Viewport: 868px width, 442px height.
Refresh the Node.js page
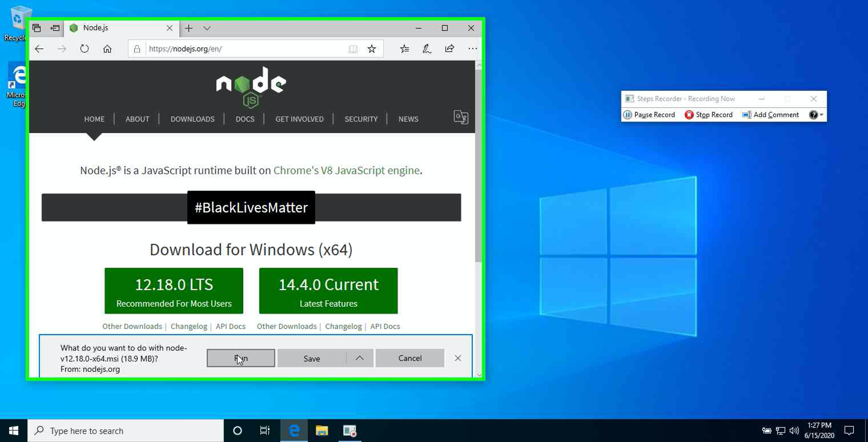click(x=85, y=49)
